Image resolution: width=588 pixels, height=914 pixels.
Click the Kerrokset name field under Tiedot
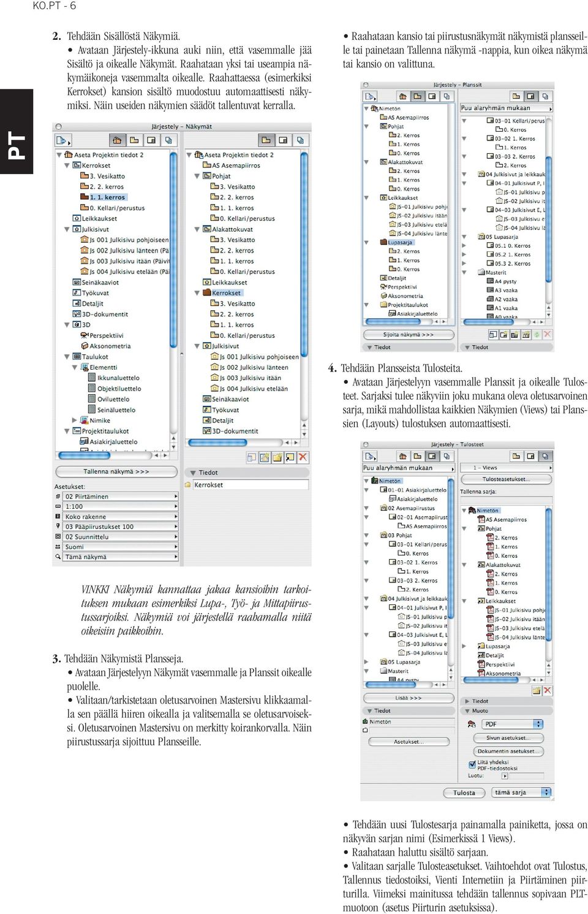(251, 485)
